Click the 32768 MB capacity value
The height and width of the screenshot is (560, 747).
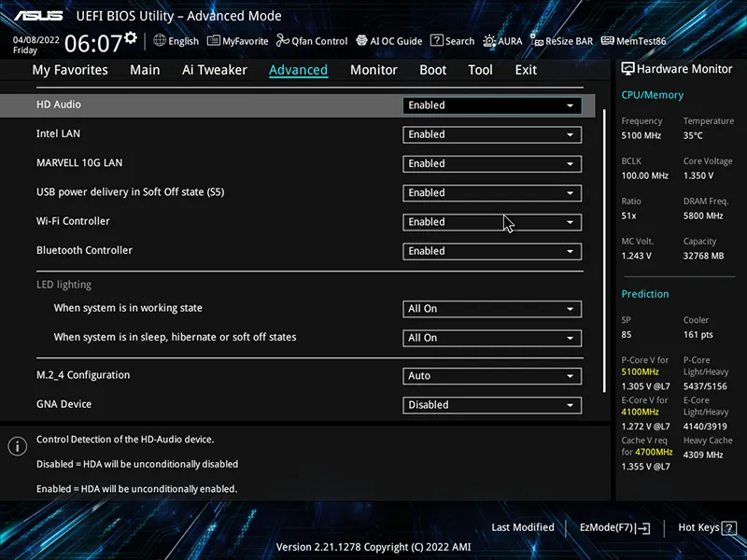(703, 256)
